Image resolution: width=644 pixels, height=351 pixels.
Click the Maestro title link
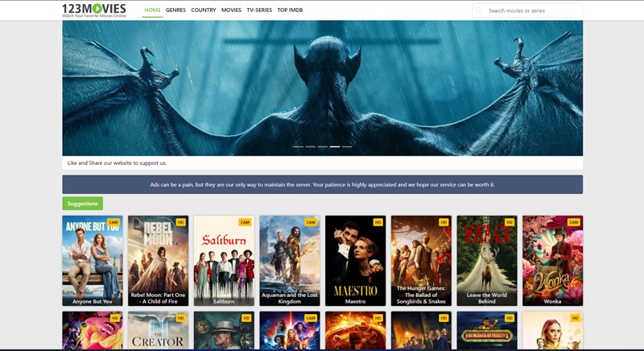pos(355,301)
